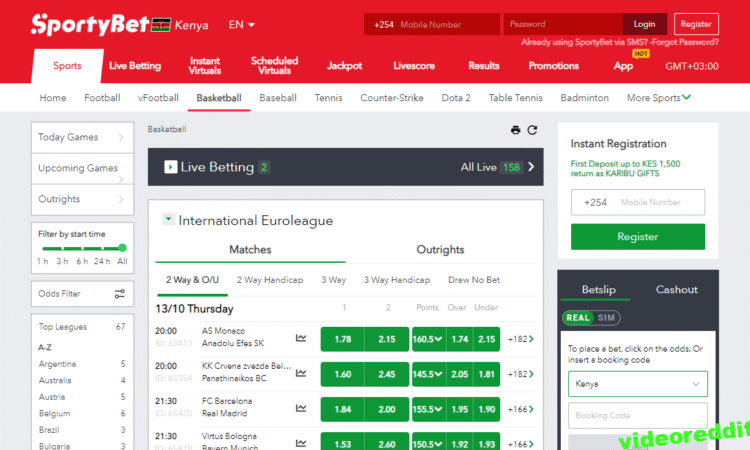Select 3 Way market tab
The width and height of the screenshot is (750, 450).
click(x=333, y=280)
